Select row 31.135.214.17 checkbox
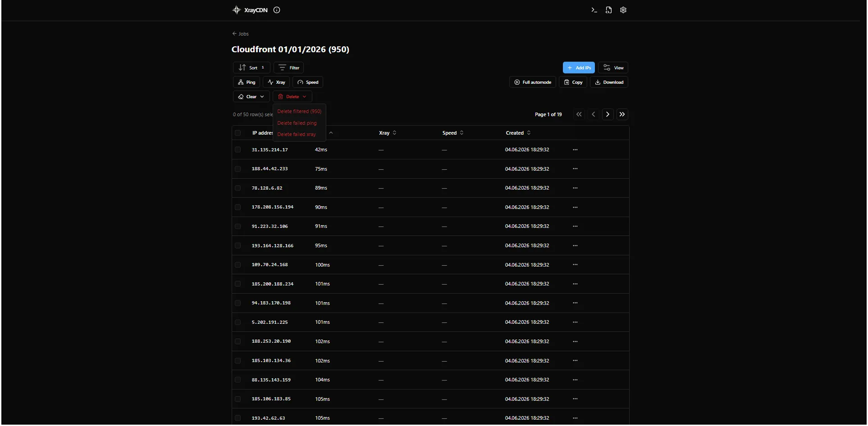 (x=238, y=150)
